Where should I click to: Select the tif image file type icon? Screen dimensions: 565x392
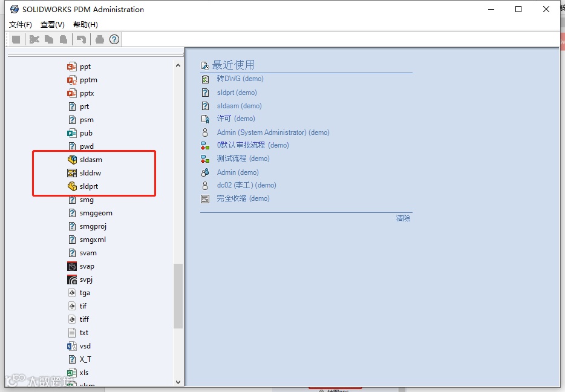(x=72, y=306)
